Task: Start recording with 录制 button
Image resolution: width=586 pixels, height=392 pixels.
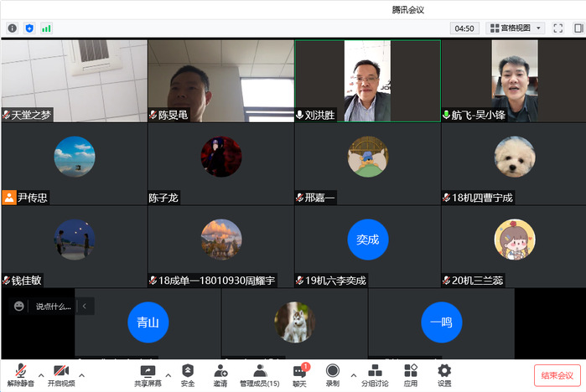Action: [333, 374]
